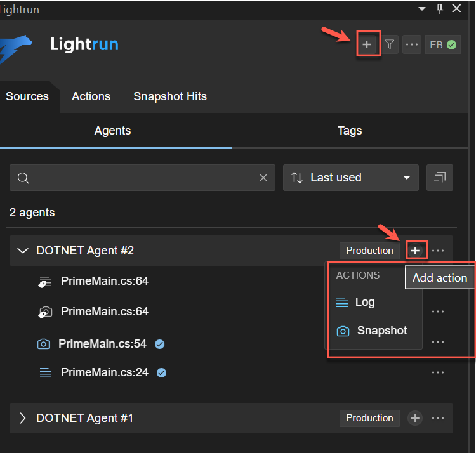
Task: Clear the search field with X icon
Action: [x=263, y=178]
